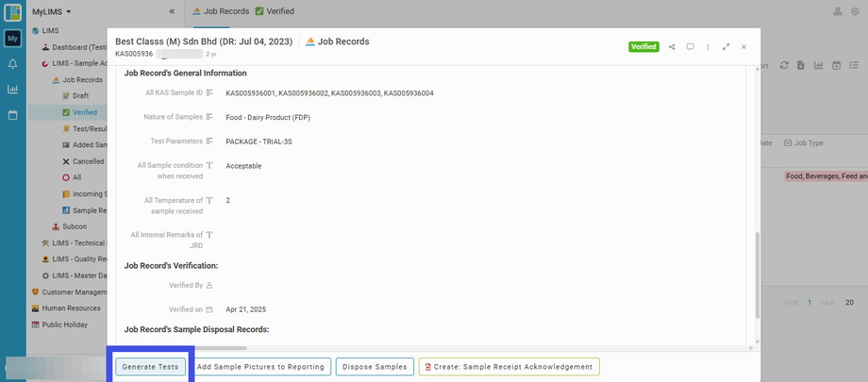This screenshot has height=382, width=868.
Task: Click the scrollbar down arrow in dialog
Action: click(x=758, y=341)
